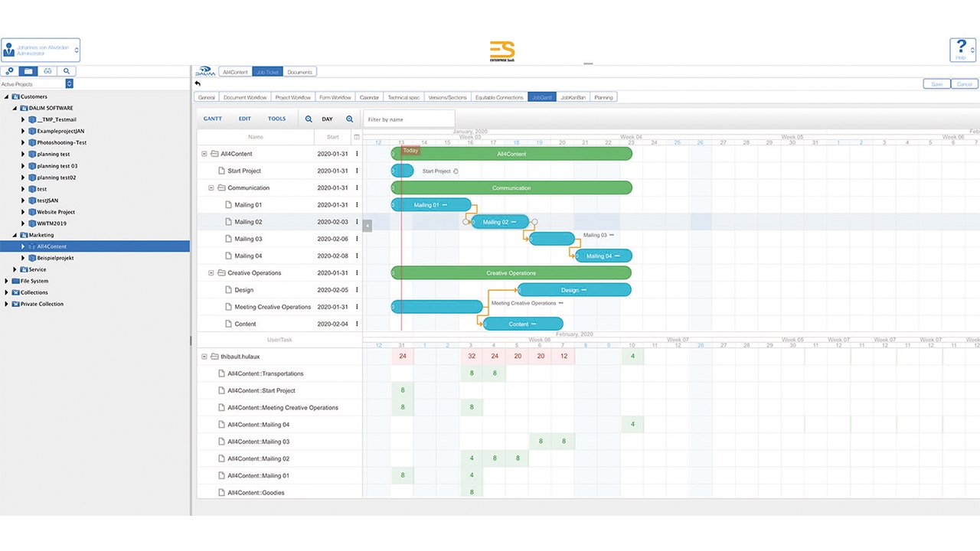Viewport: 980px width, 551px height.
Task: Click the zoom out magnifier in Gantt toolbar
Action: 309,119
